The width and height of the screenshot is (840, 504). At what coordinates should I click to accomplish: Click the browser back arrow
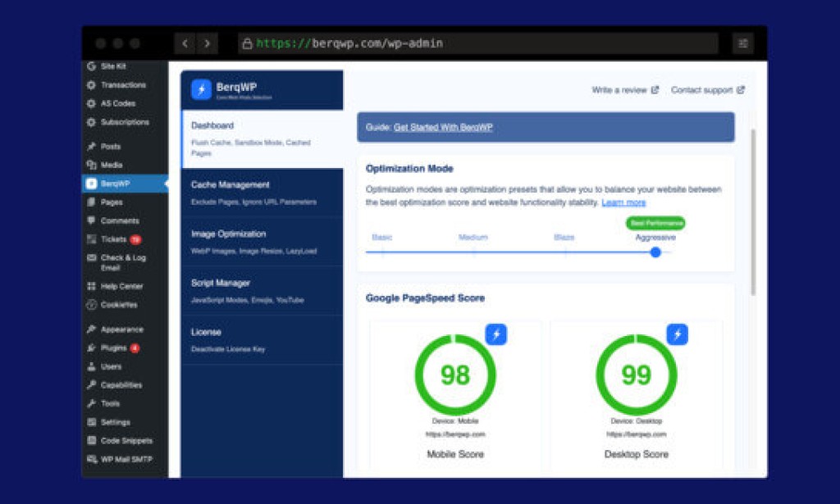[x=185, y=44]
